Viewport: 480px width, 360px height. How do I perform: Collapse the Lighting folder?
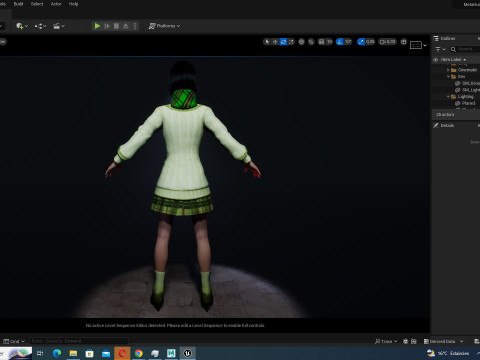tap(448, 97)
